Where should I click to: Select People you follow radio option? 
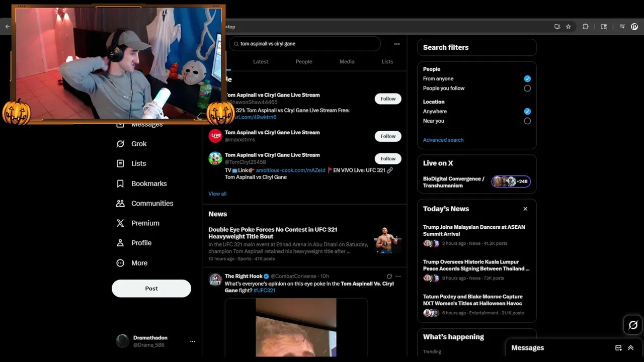(x=527, y=88)
